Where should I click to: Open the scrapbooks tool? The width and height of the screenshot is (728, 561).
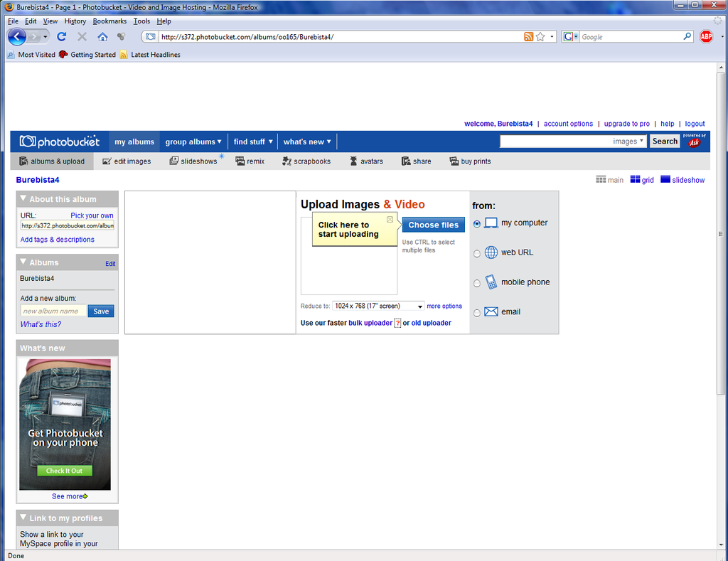click(306, 161)
